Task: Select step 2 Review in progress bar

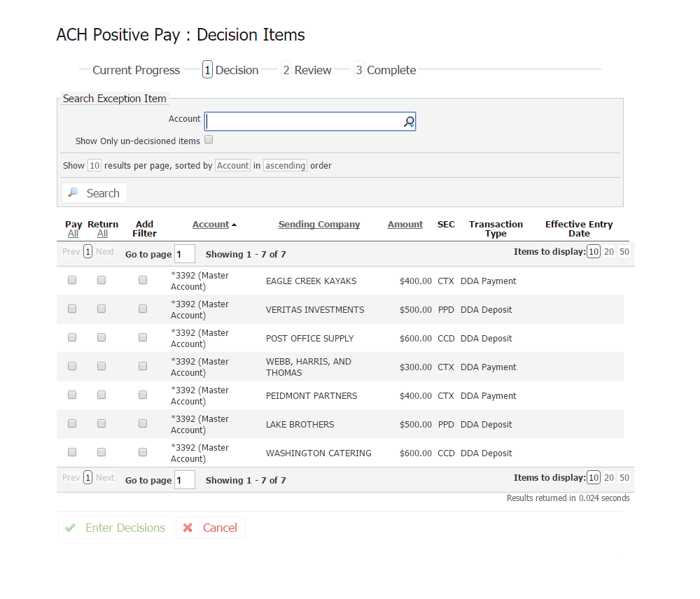Action: [306, 70]
